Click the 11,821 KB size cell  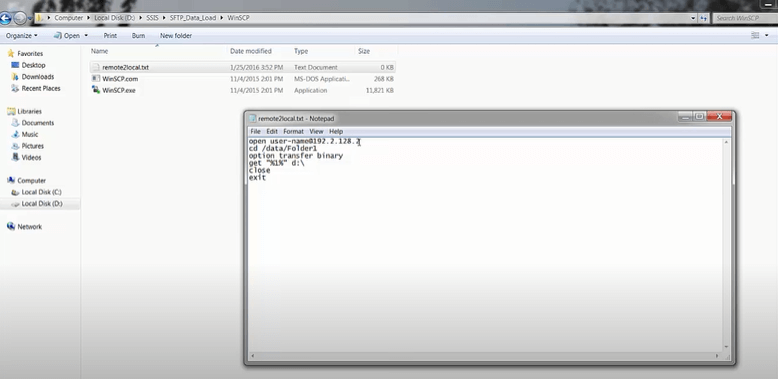(x=380, y=90)
